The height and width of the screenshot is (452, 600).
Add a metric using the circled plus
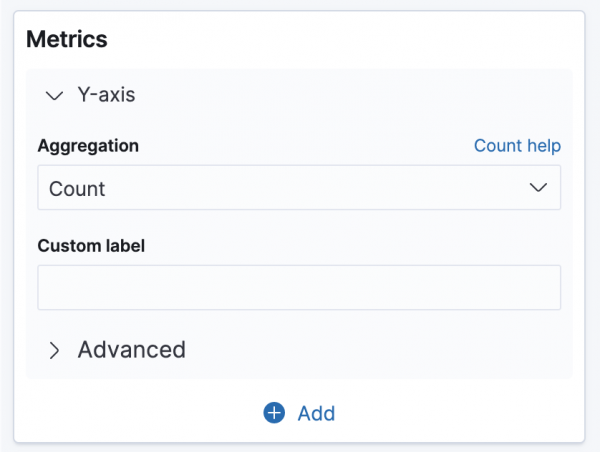click(x=274, y=413)
